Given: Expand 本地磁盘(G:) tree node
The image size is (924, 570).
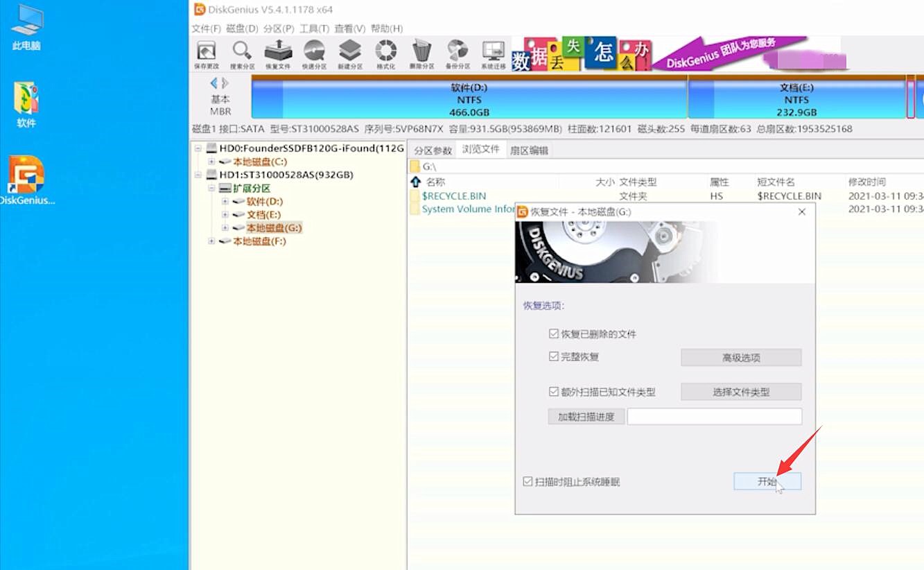Looking at the screenshot, I should (x=225, y=228).
